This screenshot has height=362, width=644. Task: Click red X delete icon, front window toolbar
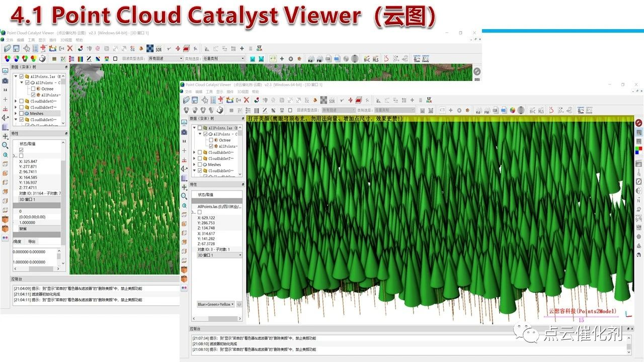point(247,100)
